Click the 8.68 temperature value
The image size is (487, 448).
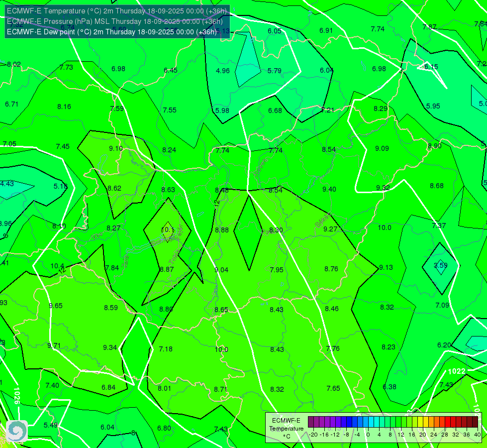pyautogui.click(x=437, y=186)
